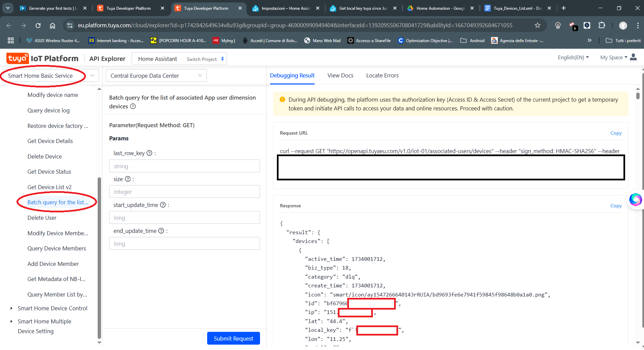
Task: Open the Central Europe Data Center dropdown
Action: tap(156, 76)
